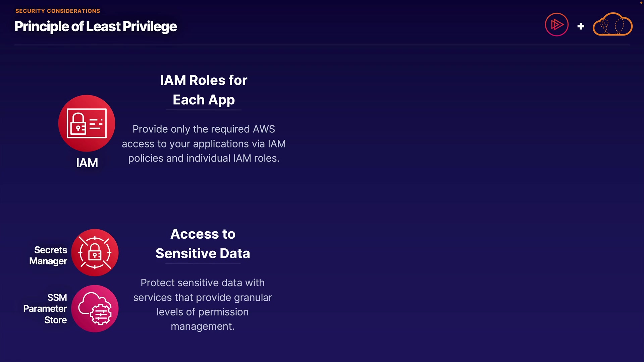The image size is (644, 362).
Task: Select the "SSM Parameter Store" label text
Action: point(45,309)
